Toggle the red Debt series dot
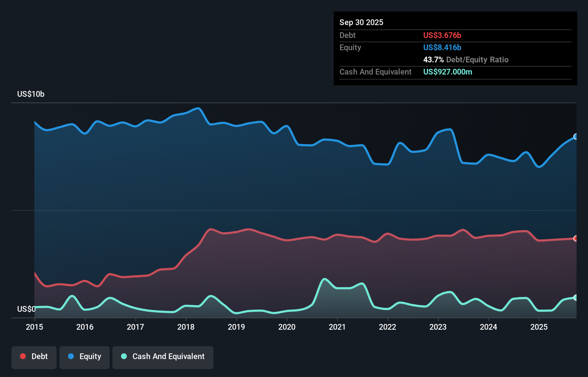 click(23, 356)
